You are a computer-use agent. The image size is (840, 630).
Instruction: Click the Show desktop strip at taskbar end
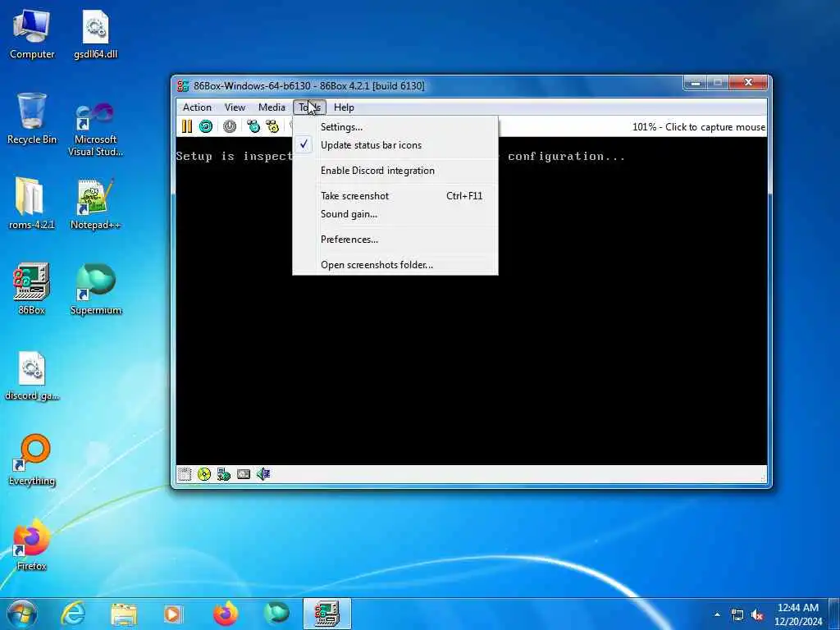click(834, 614)
